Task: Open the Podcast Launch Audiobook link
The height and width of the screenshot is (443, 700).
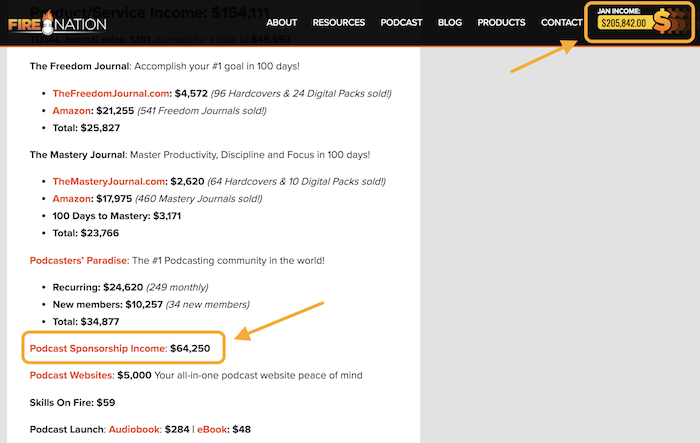Action: [x=134, y=429]
